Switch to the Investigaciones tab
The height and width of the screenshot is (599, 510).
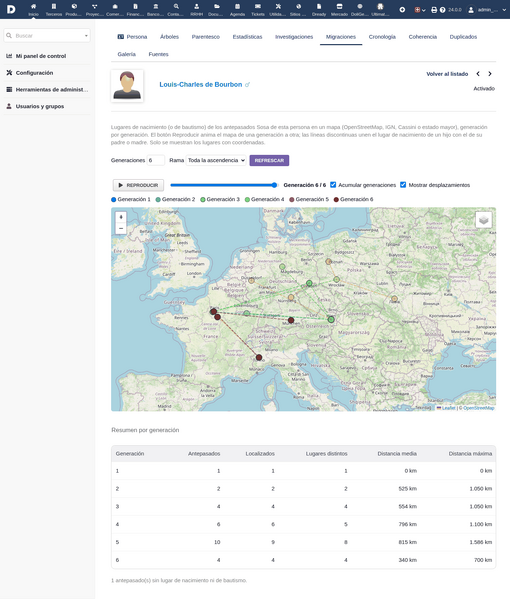pos(294,37)
